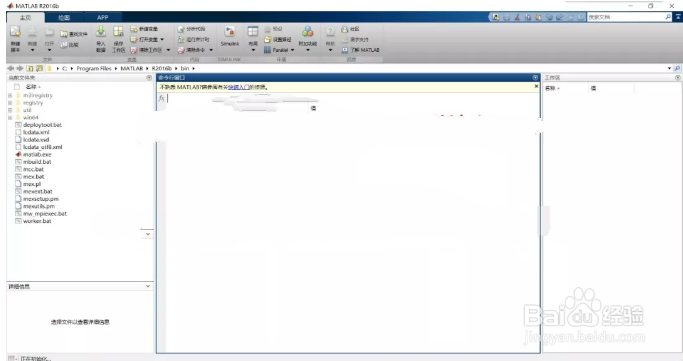The height and width of the screenshot is (361, 683).
Task: Click the Save Workspace icon
Action: (x=118, y=31)
